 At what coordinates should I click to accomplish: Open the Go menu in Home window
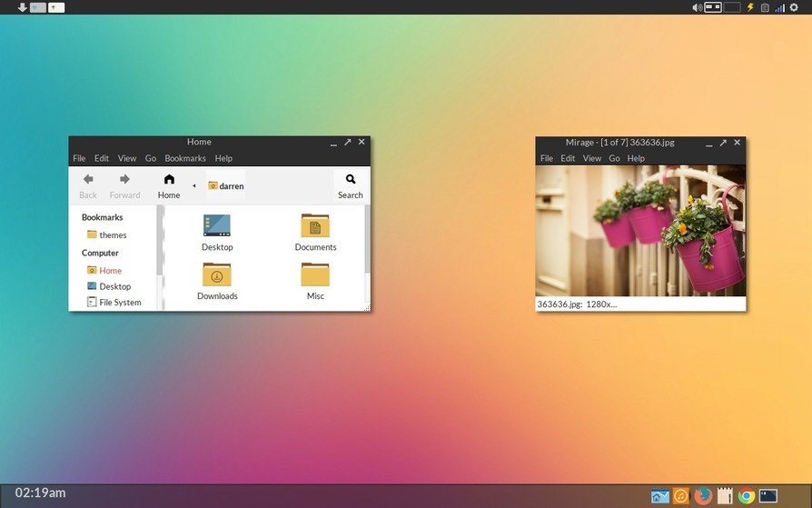pyautogui.click(x=151, y=158)
